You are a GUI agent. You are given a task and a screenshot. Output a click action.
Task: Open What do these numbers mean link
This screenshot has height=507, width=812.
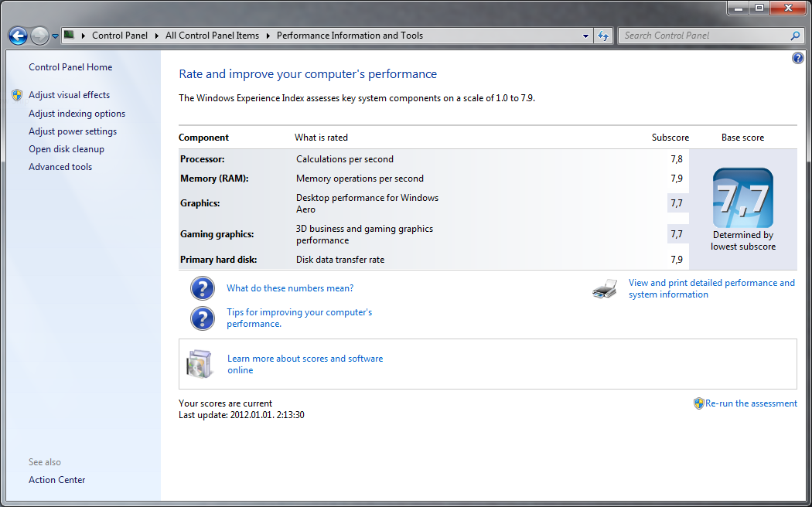(x=290, y=288)
